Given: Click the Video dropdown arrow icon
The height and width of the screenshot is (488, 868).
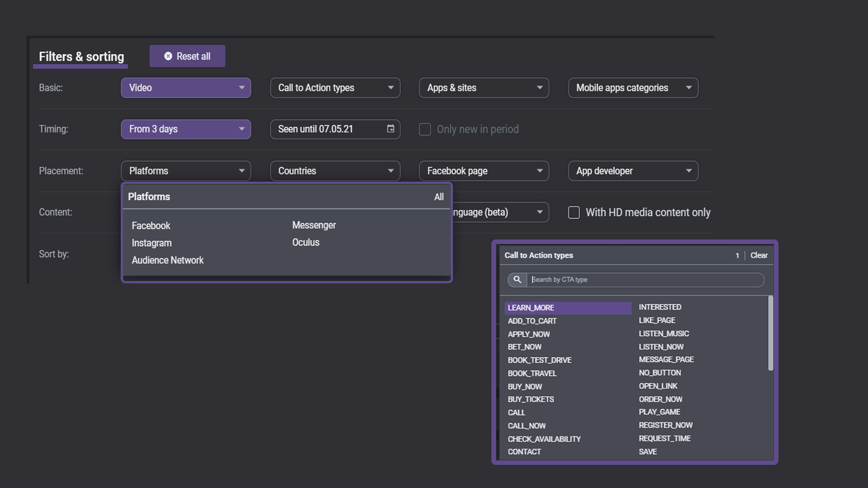Looking at the screenshot, I should click(x=241, y=88).
